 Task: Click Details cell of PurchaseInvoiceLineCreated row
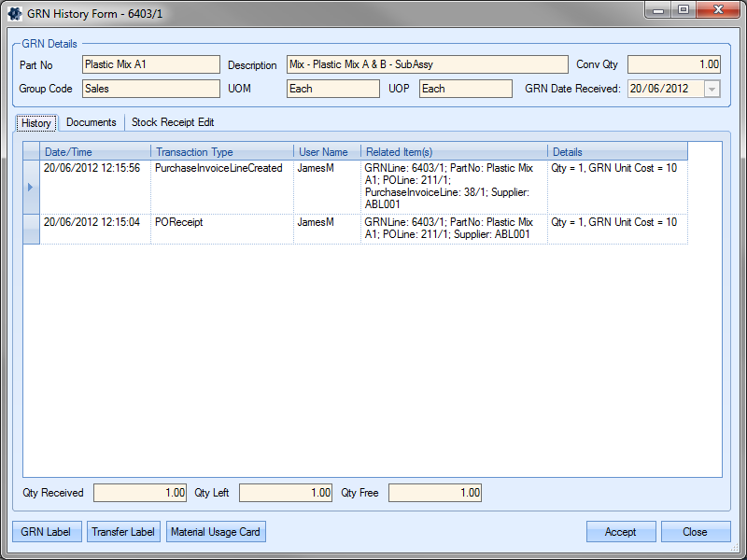click(x=618, y=188)
